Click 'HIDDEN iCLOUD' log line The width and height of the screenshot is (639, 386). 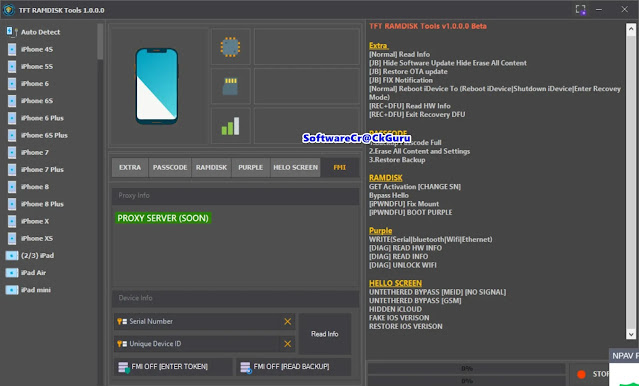[x=395, y=309]
